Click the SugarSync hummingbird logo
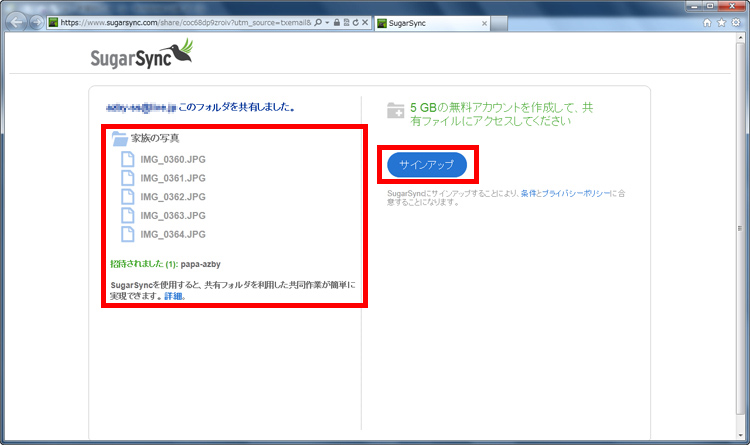 142,54
